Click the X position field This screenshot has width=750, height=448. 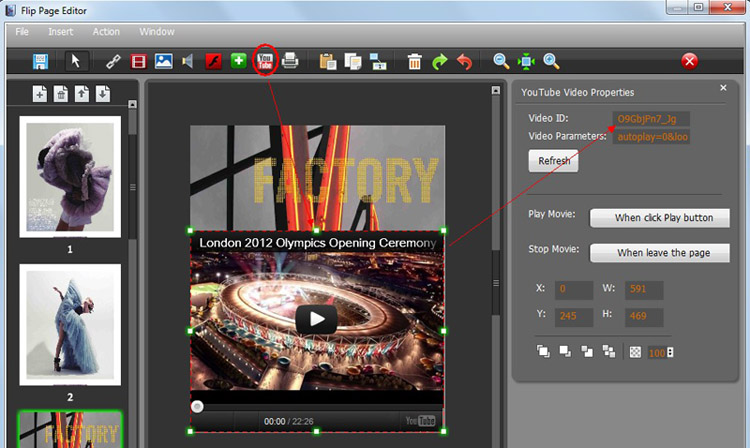574,289
